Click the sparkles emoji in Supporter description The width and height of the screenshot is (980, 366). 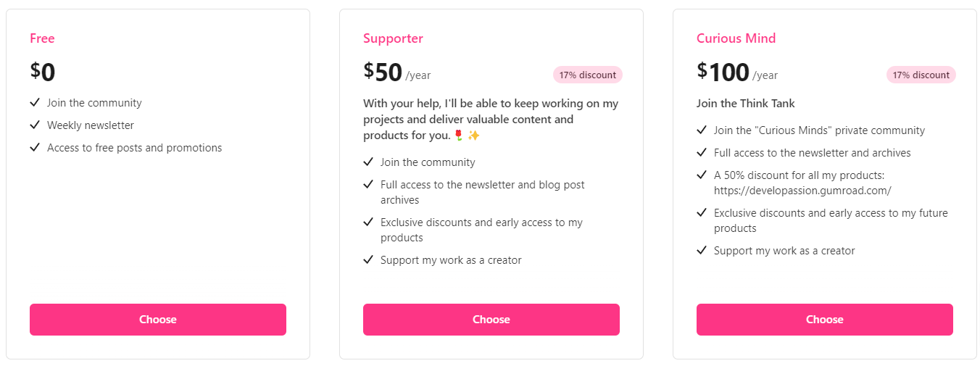tap(473, 136)
